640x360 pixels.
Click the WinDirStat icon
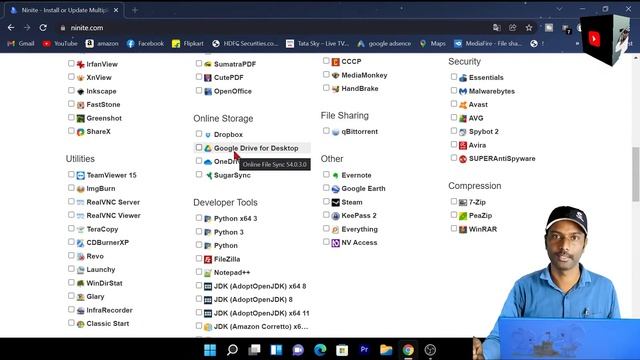coord(80,283)
